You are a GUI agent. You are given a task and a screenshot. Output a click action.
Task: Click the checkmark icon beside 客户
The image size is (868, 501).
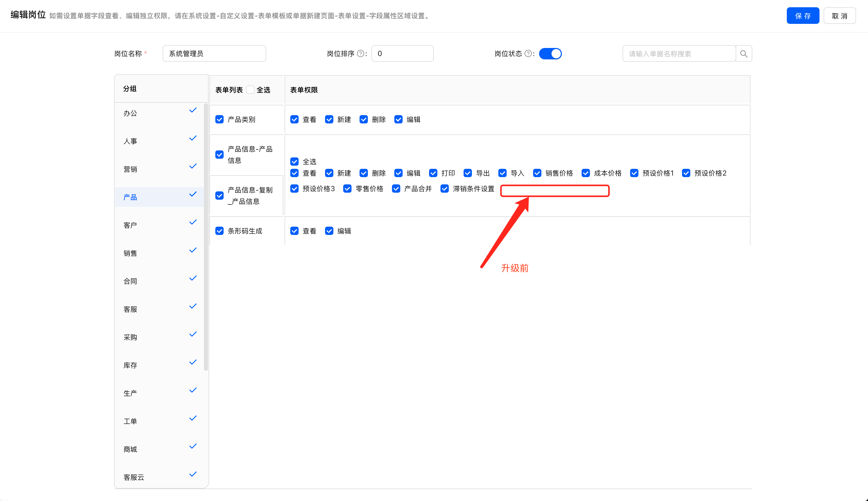pyautogui.click(x=193, y=222)
